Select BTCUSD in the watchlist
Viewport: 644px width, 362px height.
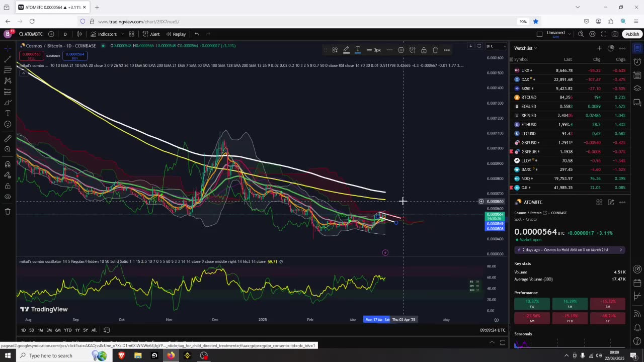coord(569,98)
